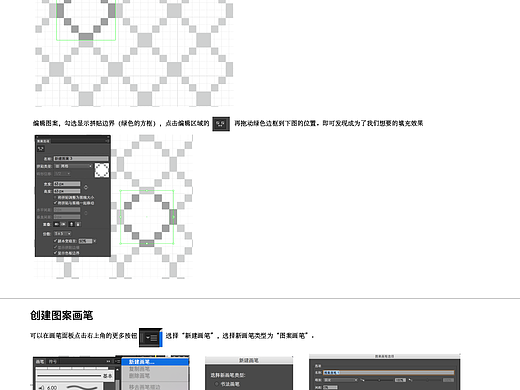Click the tile type preview thumbnail
This screenshot has width=520, height=390.
pos(102,170)
